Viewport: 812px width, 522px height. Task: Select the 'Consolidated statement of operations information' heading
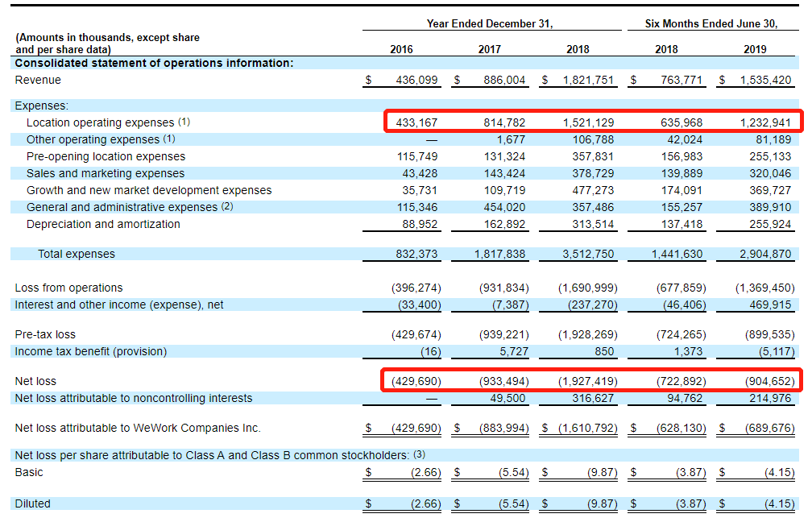pos(154,63)
